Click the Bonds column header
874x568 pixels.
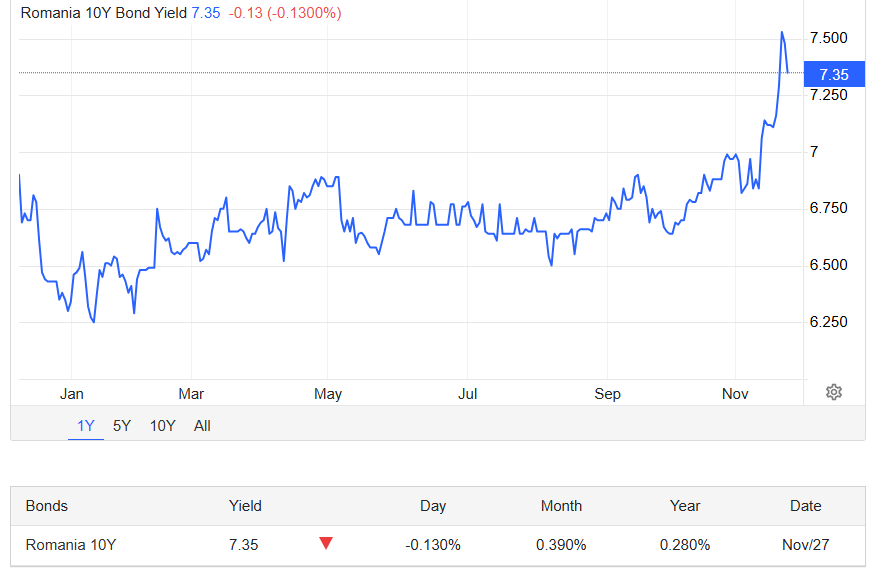[x=46, y=506]
